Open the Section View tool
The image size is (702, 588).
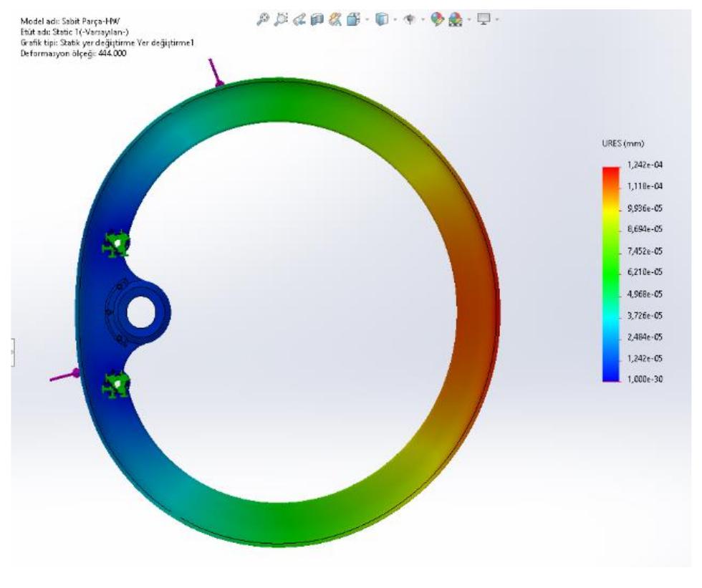(x=317, y=19)
